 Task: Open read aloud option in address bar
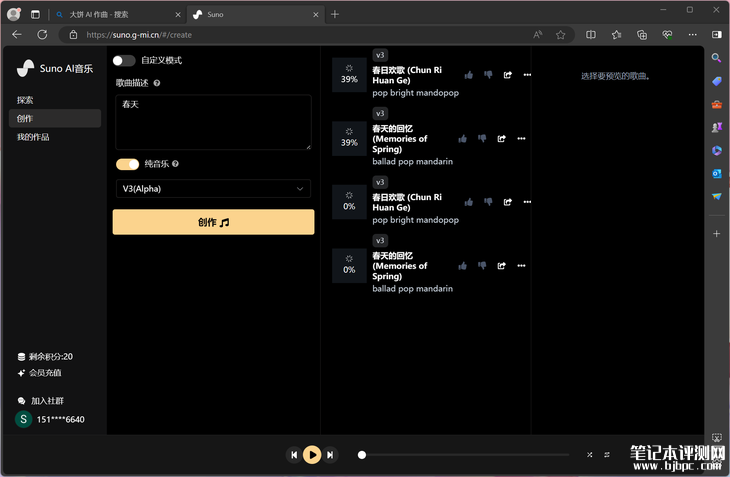coord(538,34)
